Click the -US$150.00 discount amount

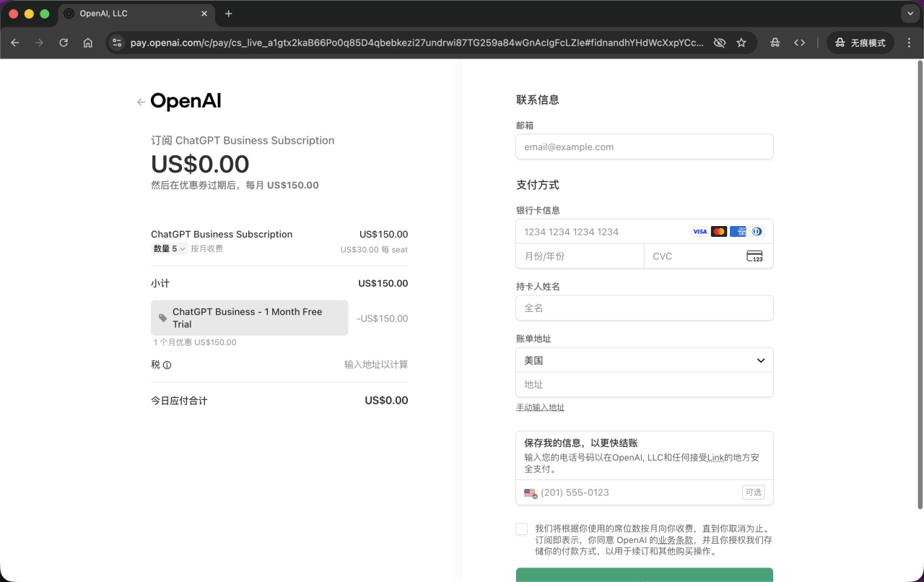(x=382, y=318)
